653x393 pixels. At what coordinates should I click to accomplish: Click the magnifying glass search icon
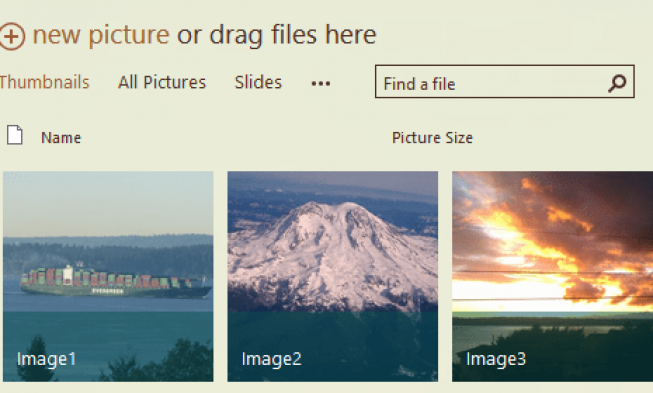pyautogui.click(x=617, y=83)
